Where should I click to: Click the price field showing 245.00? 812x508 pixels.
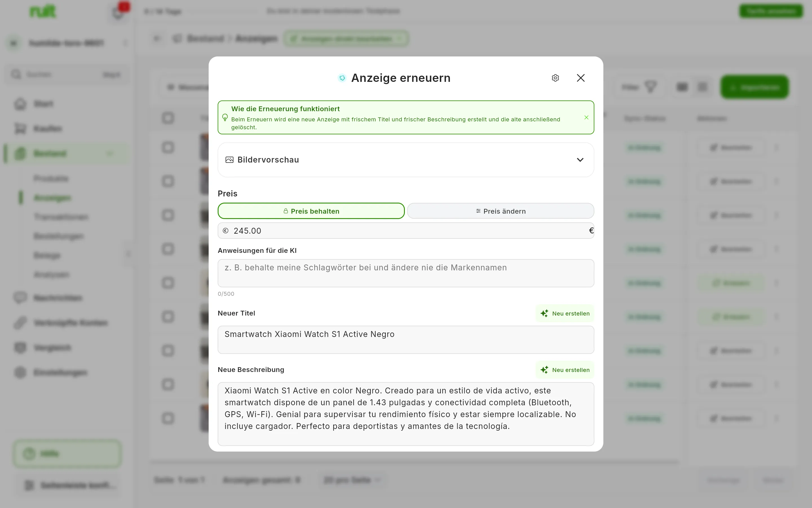point(406,231)
